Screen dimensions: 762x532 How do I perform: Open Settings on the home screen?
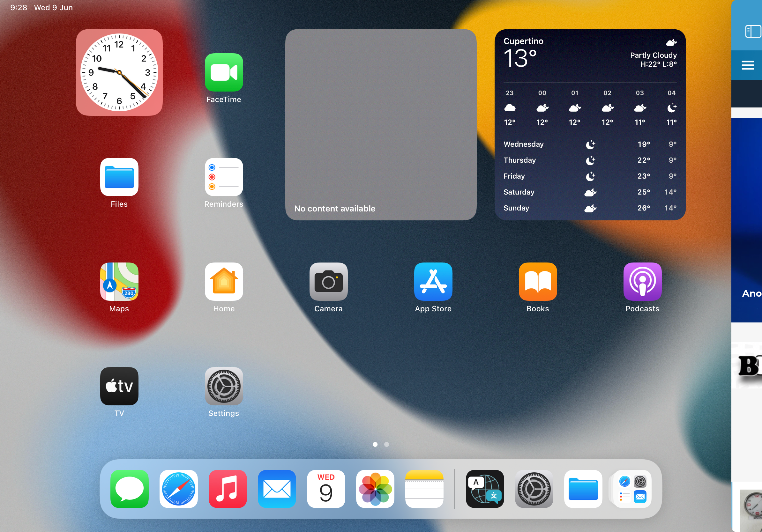click(x=224, y=386)
